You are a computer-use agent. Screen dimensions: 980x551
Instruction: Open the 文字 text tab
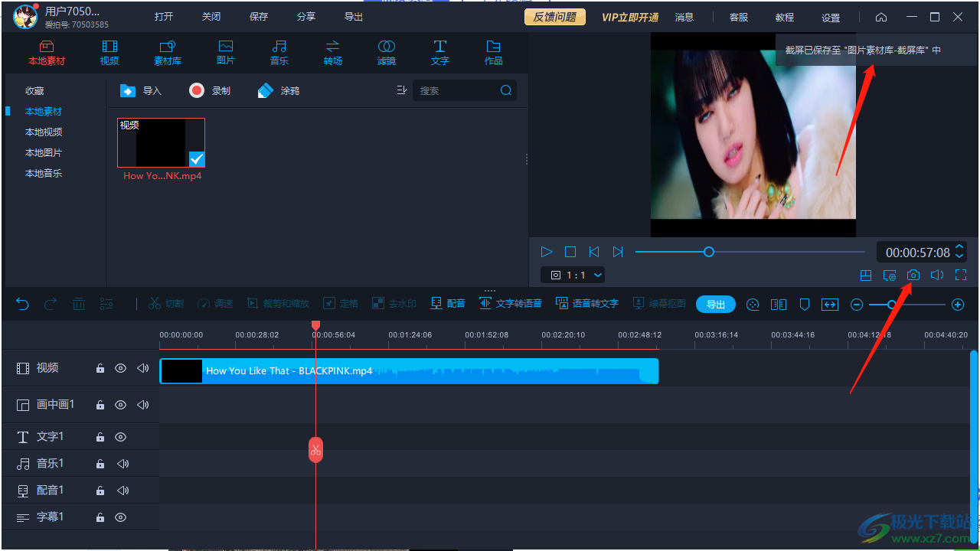[440, 53]
